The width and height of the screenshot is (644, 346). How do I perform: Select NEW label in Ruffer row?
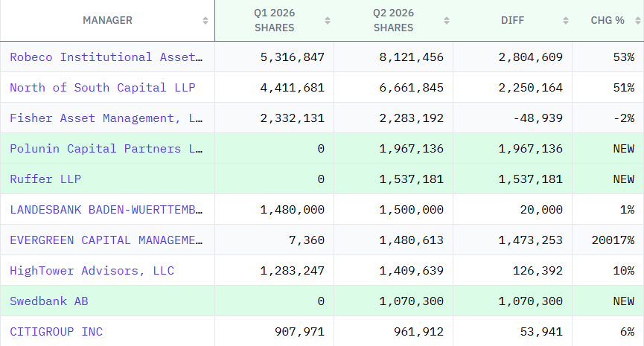tap(624, 179)
